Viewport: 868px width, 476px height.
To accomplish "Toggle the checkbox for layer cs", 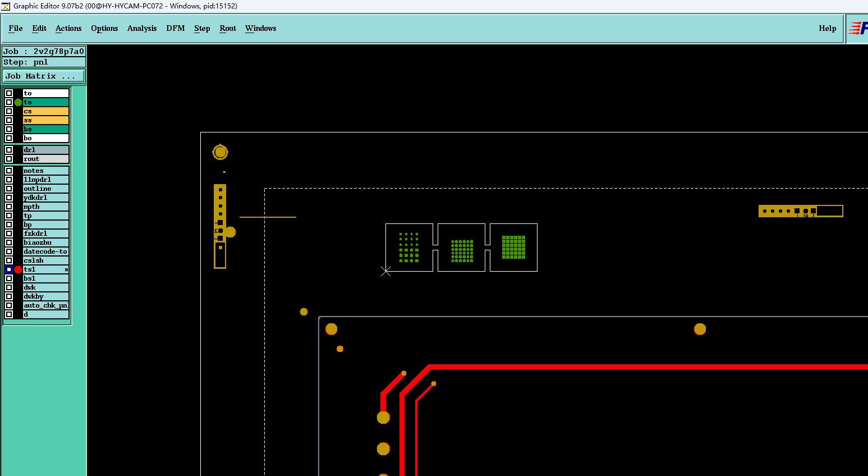I will coord(9,111).
